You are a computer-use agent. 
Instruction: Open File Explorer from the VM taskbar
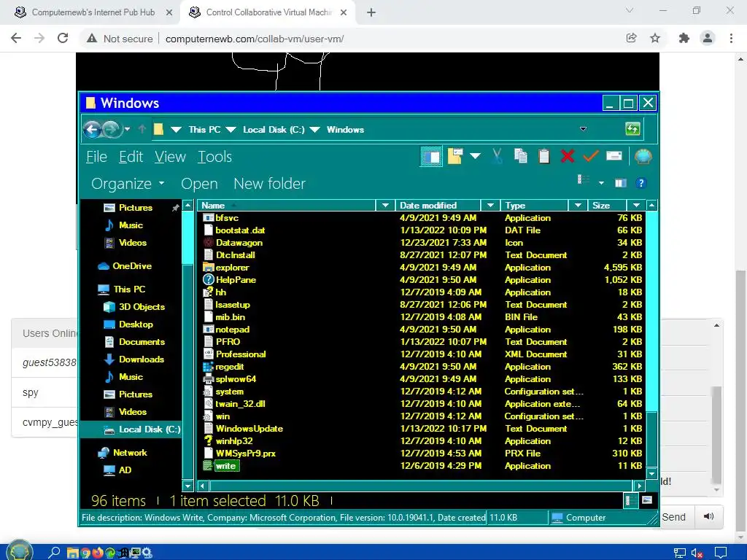pyautogui.click(x=73, y=553)
